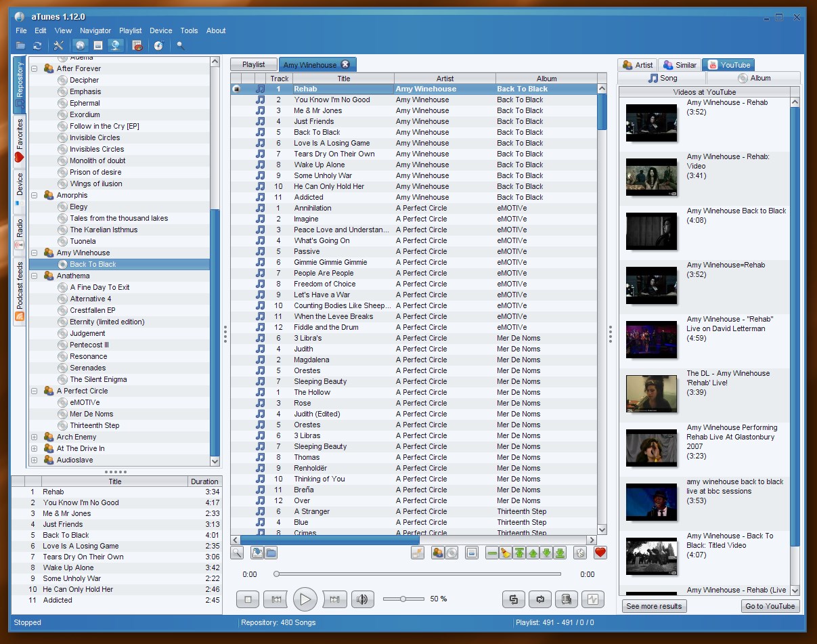817x644 pixels.
Task: Expand the Audioslave artist node
Action: point(35,460)
